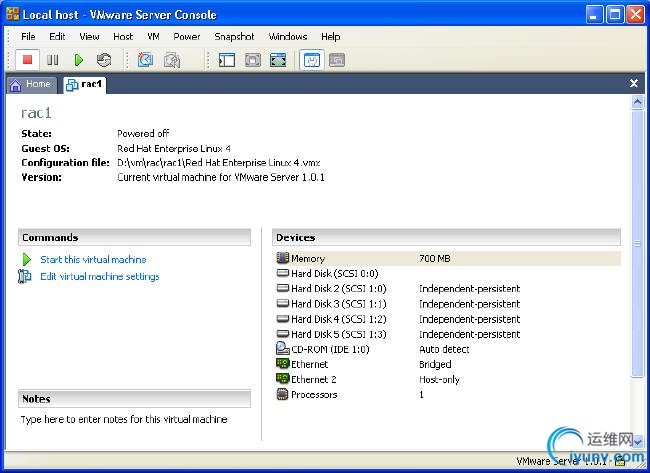Click the Ethernet network card icon
This screenshot has width=650, height=473.
pyautogui.click(x=283, y=364)
